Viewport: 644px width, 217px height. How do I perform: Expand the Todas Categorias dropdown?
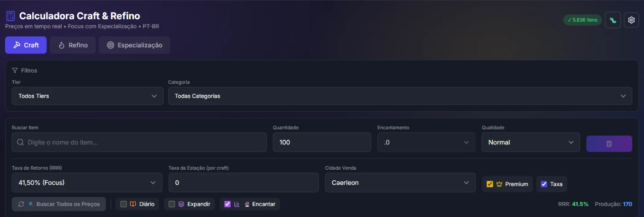pos(400,96)
